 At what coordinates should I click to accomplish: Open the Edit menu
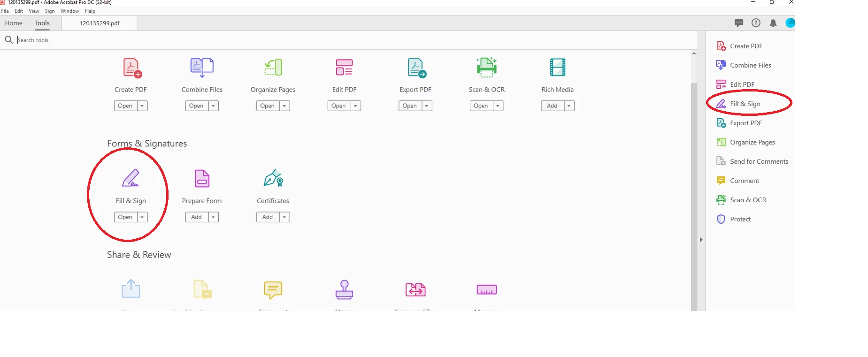(19, 11)
